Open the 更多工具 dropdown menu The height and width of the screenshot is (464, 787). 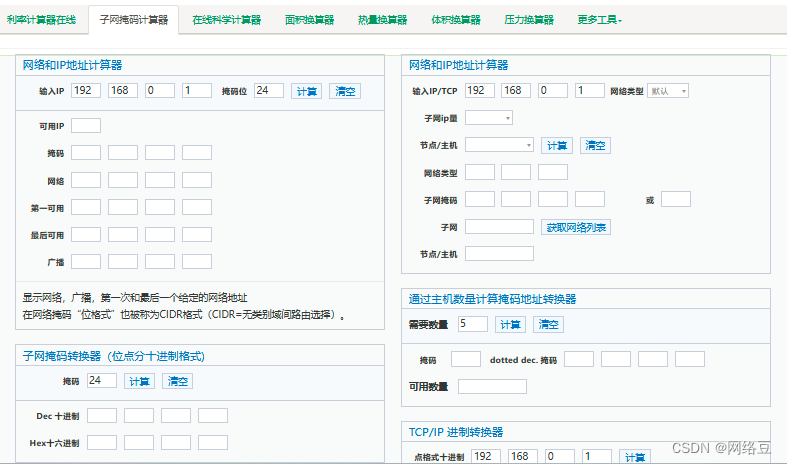pyautogui.click(x=599, y=19)
